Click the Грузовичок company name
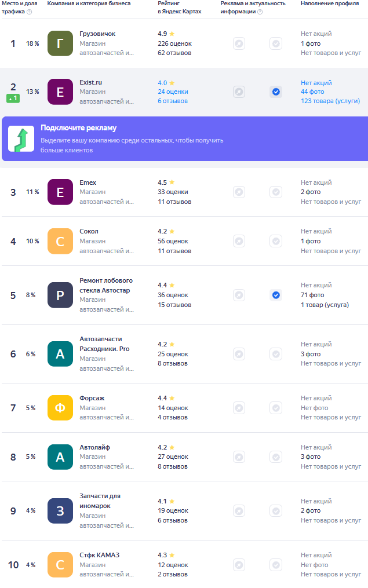368x588 pixels. pyautogui.click(x=97, y=34)
